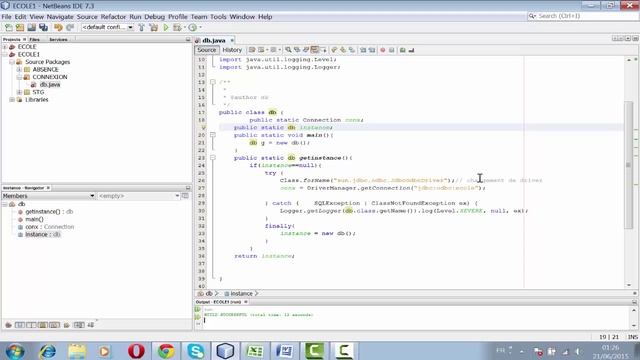Click the New File toolbar icon
The width and height of the screenshot is (640, 360).
point(9,27)
